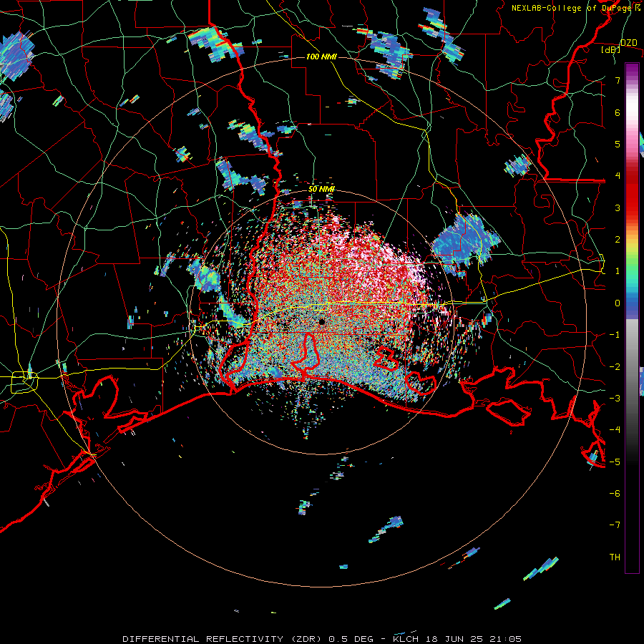Click the ZDR color scale bar
Screen dimensions: 644x644
632,318
